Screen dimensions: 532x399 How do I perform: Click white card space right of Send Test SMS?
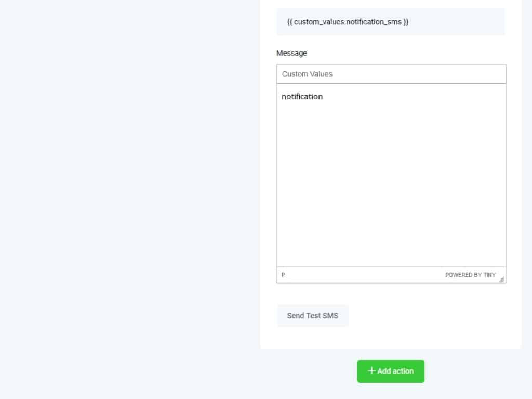point(431,316)
